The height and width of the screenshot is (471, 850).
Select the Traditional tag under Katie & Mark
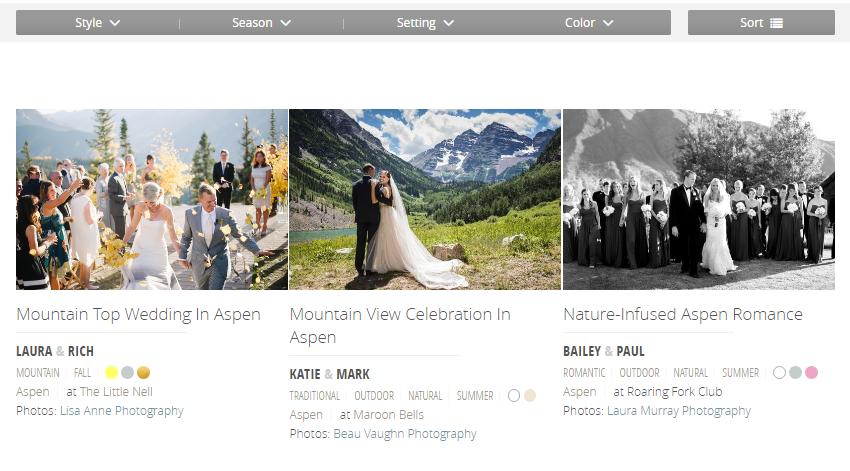point(315,396)
